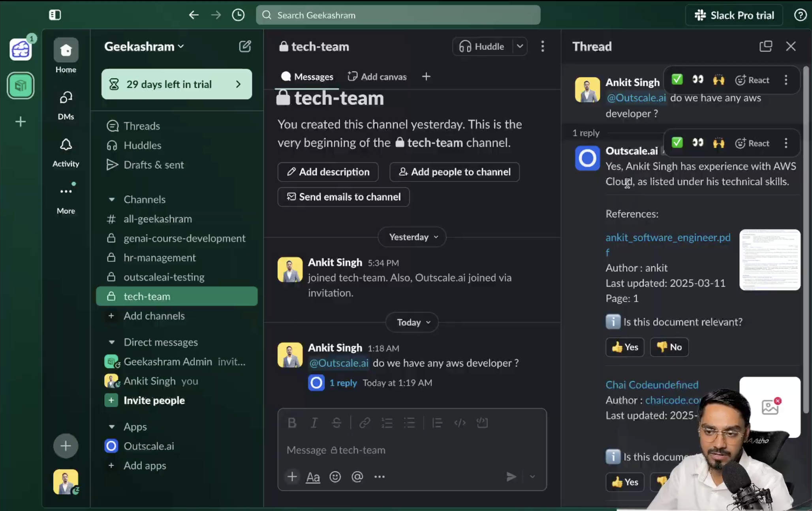Open Yesterday date dropdown
The image size is (812, 511).
point(412,237)
